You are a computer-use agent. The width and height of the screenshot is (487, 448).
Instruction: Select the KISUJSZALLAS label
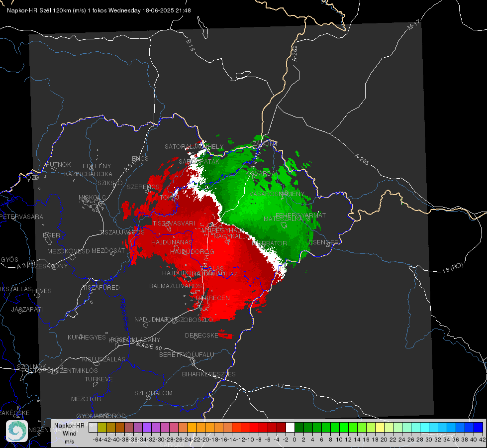pos(103,359)
